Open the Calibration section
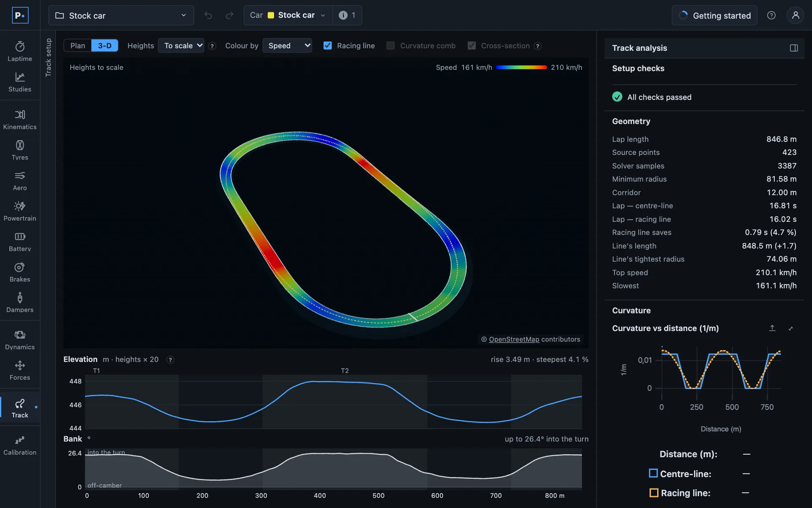Viewport: 812px width, 508px height. [x=20, y=445]
